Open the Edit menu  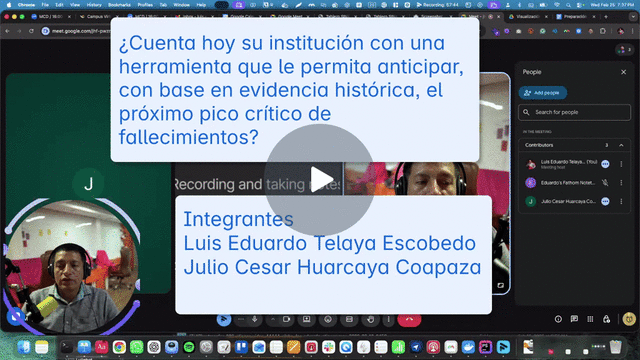pyautogui.click(x=60, y=5)
